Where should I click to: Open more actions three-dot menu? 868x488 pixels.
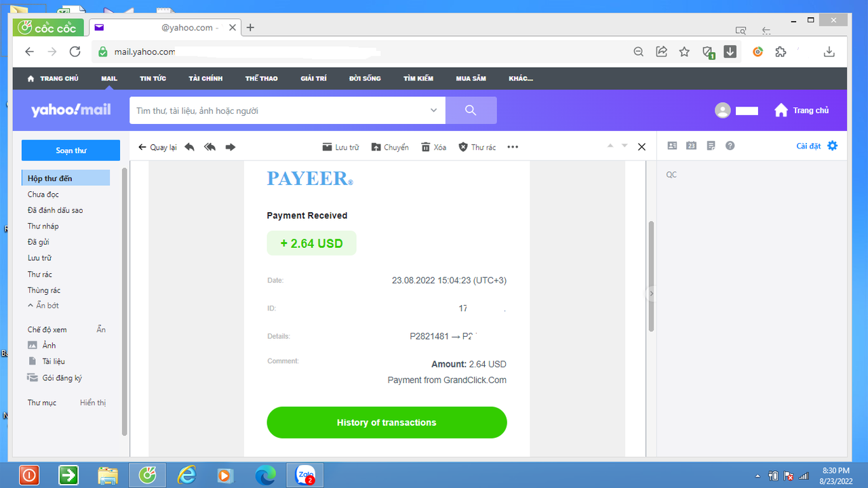513,147
